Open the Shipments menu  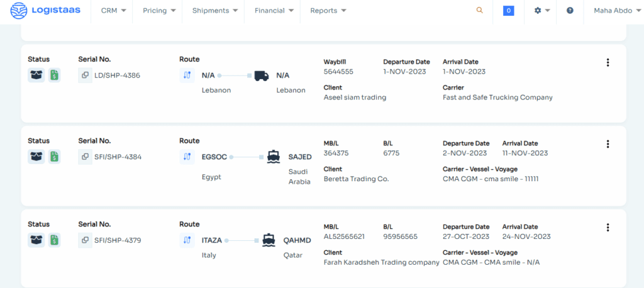(214, 11)
